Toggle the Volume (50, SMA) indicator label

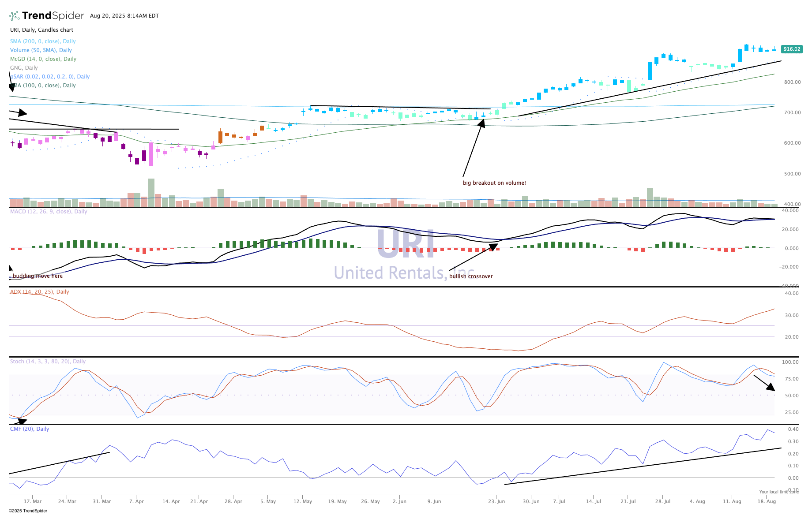tap(41, 50)
